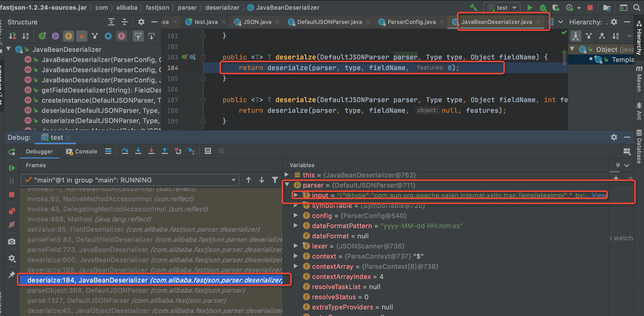Toggle fields visibility in Structure panel

click(68, 36)
